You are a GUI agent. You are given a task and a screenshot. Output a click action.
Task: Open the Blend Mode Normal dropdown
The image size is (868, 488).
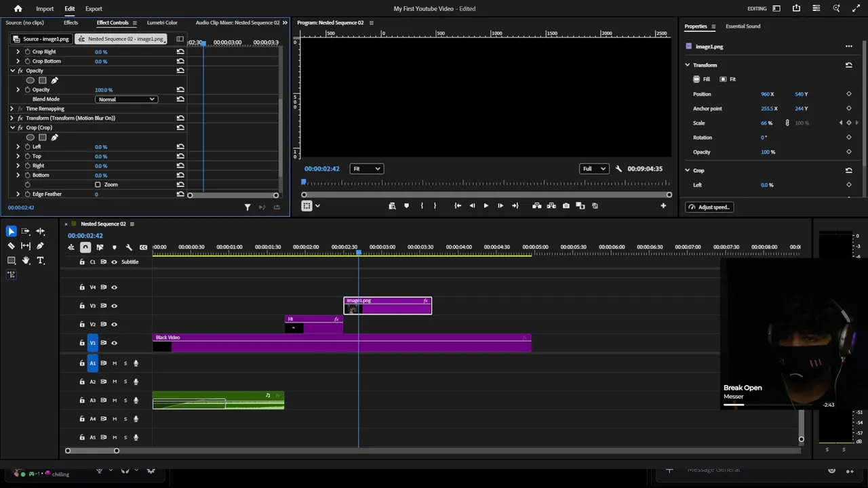[x=126, y=100]
